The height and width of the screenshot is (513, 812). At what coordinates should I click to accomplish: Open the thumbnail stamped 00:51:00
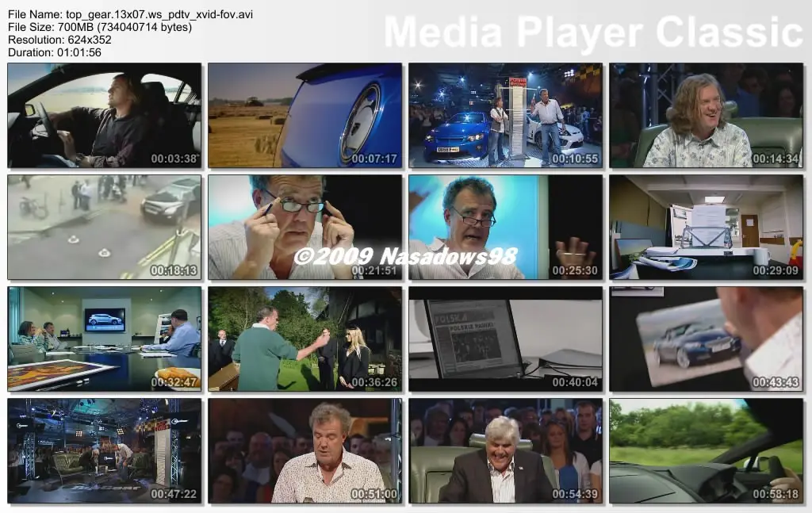[x=305, y=451]
